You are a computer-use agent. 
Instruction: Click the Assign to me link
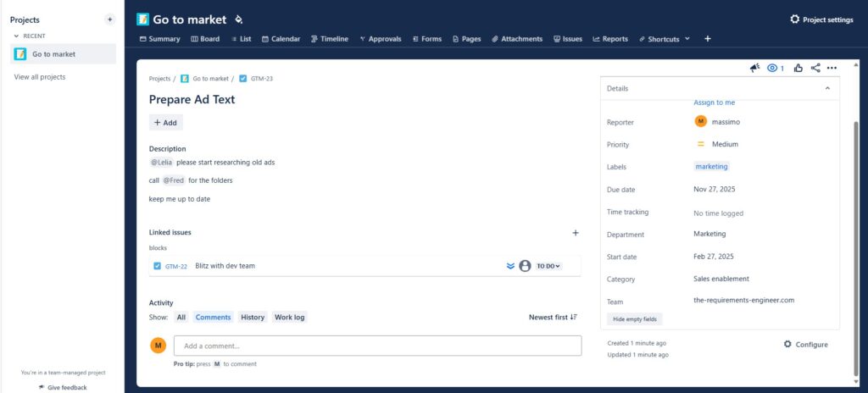coord(714,102)
